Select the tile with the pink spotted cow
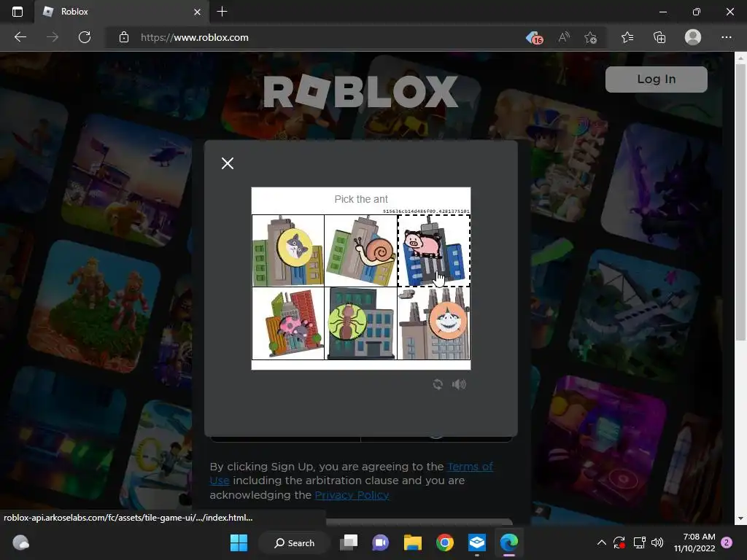This screenshot has width=747, height=560. [x=287, y=323]
